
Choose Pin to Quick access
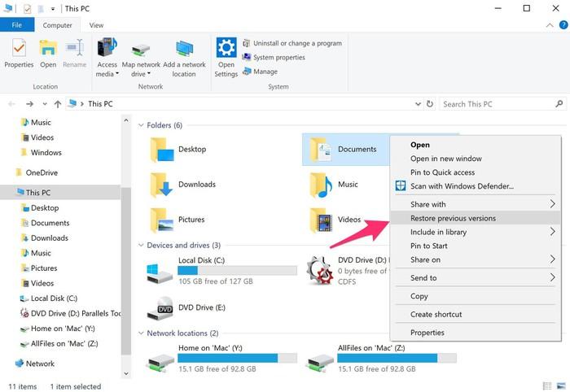click(x=476, y=172)
